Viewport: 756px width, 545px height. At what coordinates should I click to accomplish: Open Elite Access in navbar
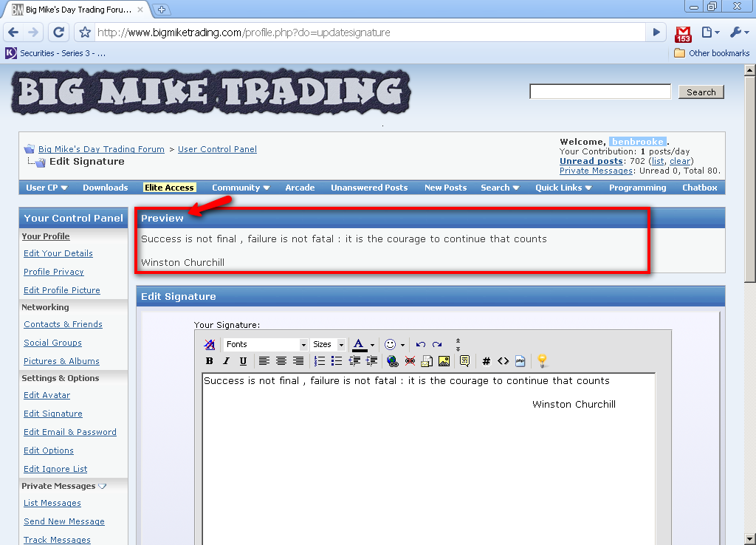click(169, 188)
